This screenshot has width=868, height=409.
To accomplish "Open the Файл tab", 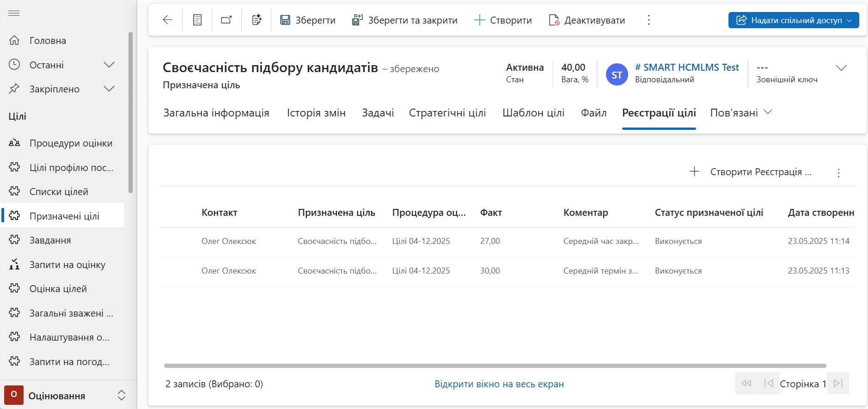I will pos(593,113).
